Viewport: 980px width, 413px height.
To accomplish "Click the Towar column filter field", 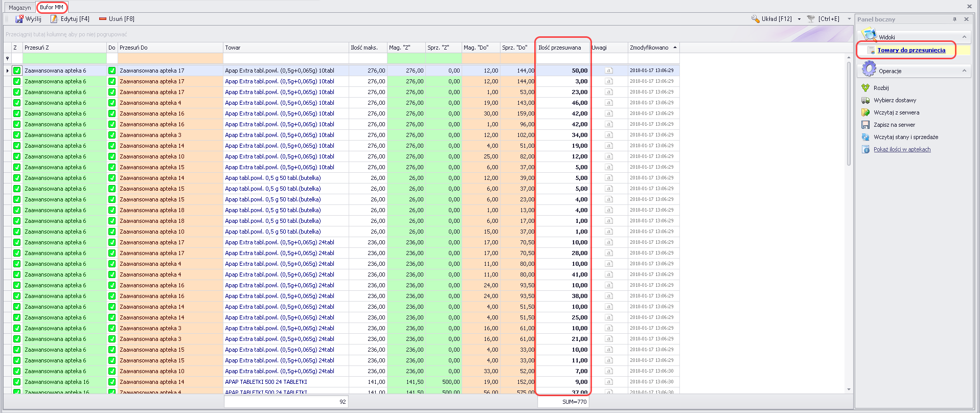I will pos(286,58).
